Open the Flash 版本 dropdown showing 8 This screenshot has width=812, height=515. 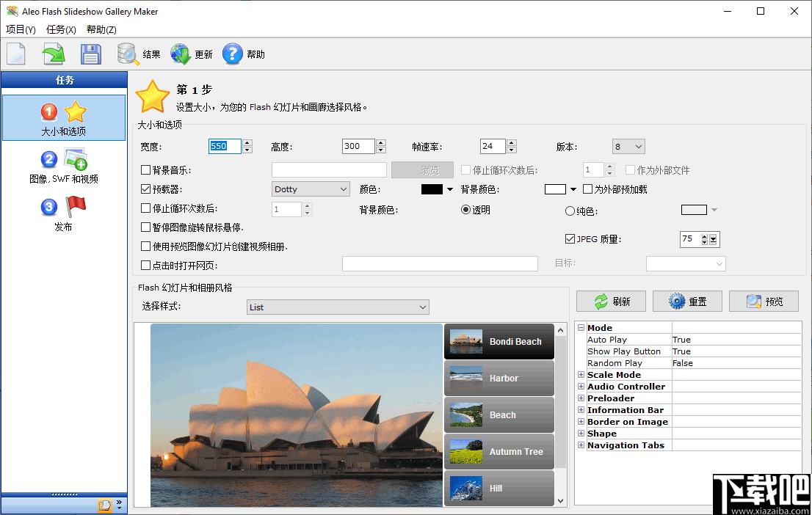click(x=628, y=146)
